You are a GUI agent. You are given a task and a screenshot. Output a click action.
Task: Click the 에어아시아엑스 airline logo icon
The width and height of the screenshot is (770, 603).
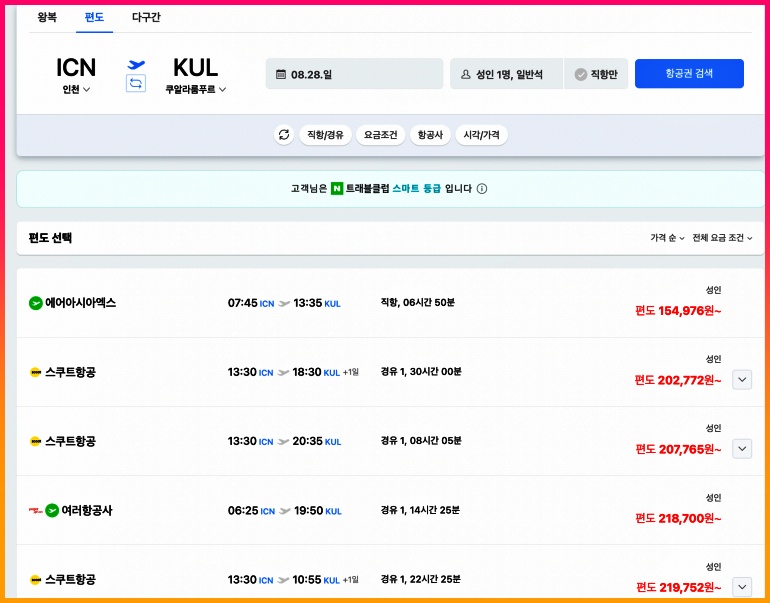point(35,303)
